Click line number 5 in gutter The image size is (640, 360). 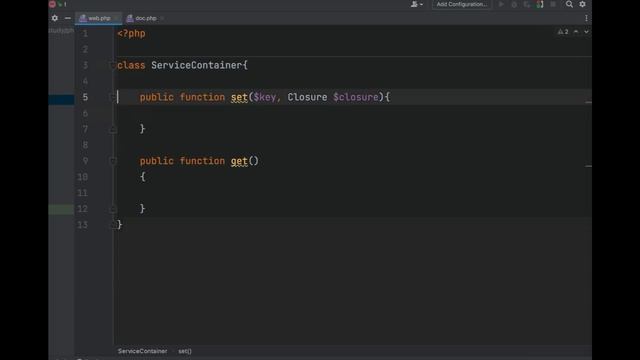(x=85, y=97)
